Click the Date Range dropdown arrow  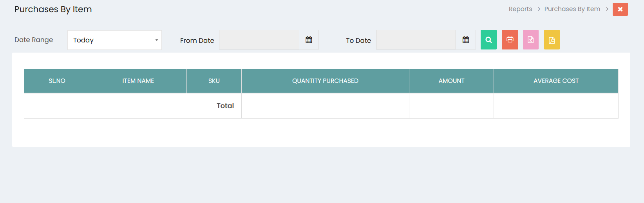(156, 40)
